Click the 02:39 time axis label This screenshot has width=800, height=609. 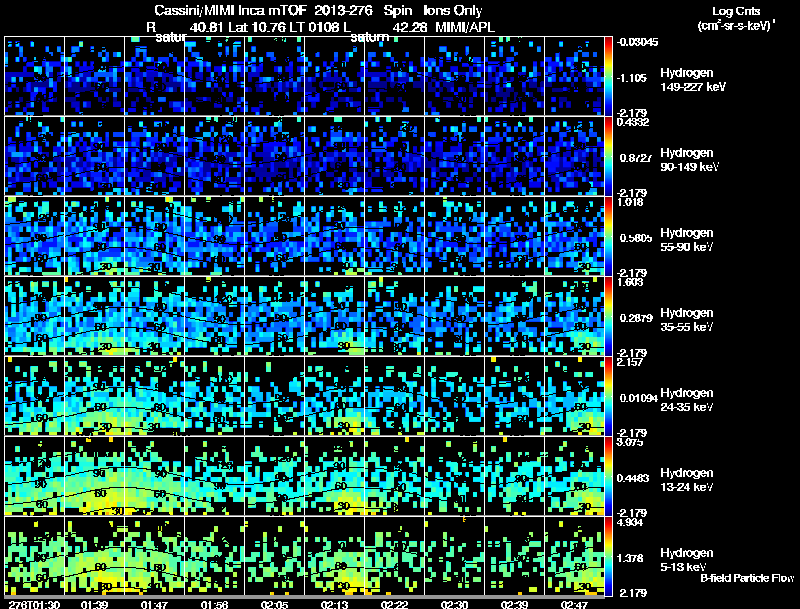[514, 604]
